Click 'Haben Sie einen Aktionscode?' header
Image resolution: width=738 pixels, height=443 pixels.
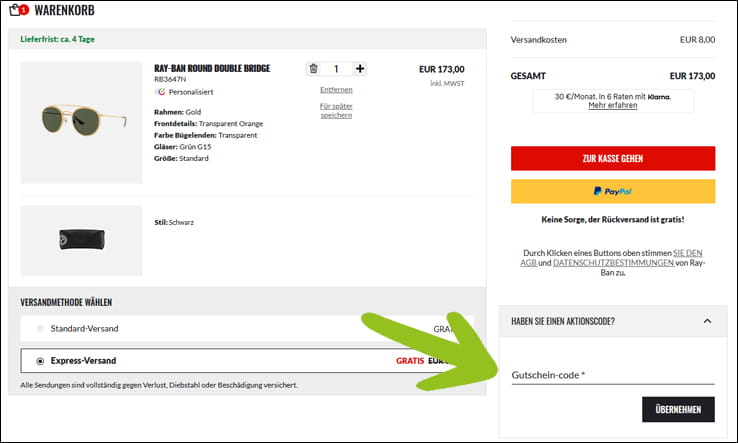pos(563,322)
